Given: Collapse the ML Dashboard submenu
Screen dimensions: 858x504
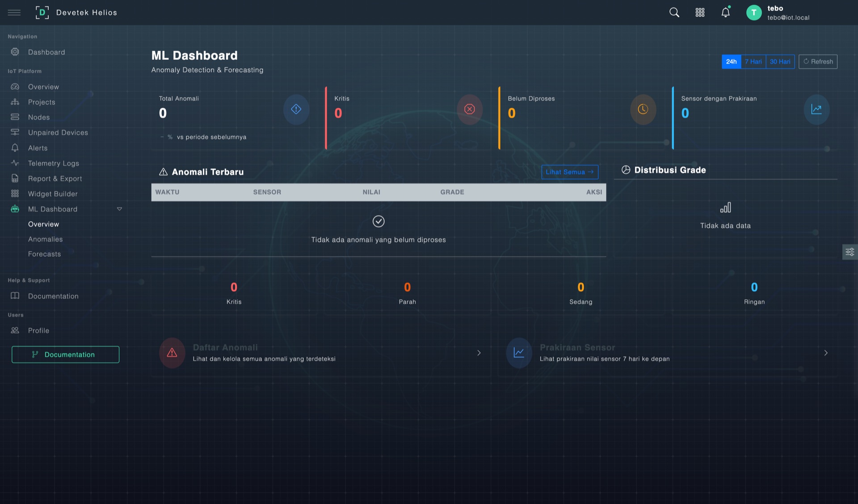Looking at the screenshot, I should click(x=119, y=209).
